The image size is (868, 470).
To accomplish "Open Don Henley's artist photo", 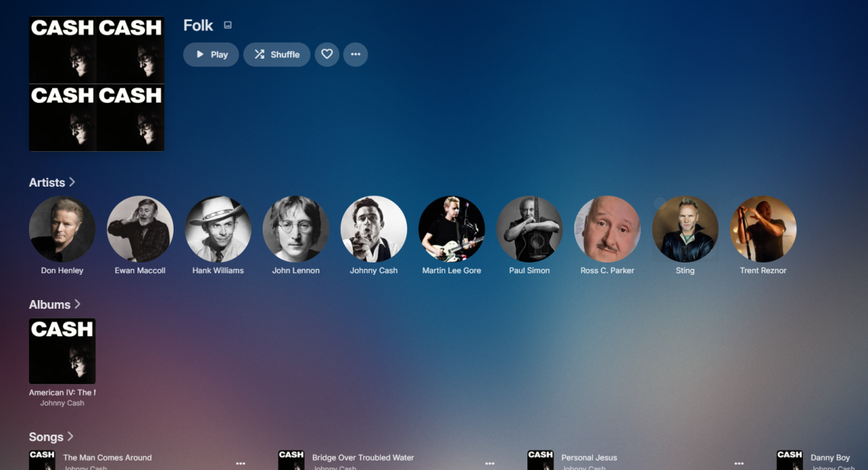I will click(x=62, y=228).
